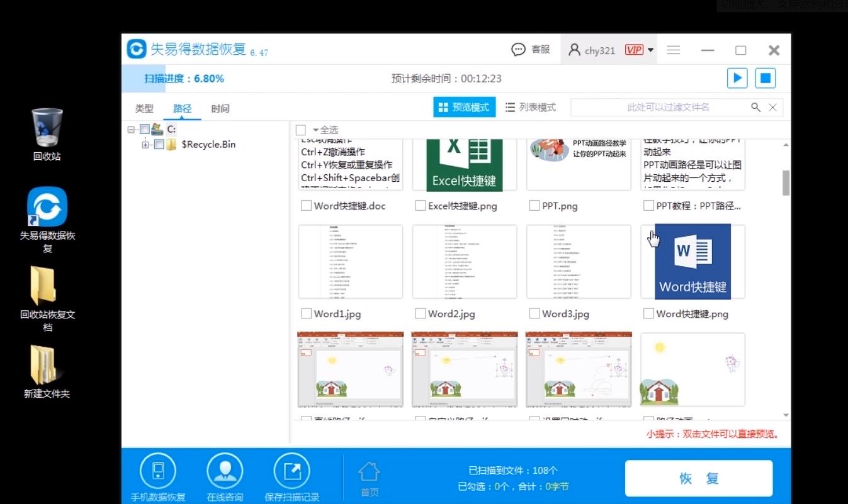The image size is (848, 504).
Task: Click the 失易得数据恢复 app logo icon
Action: [137, 49]
